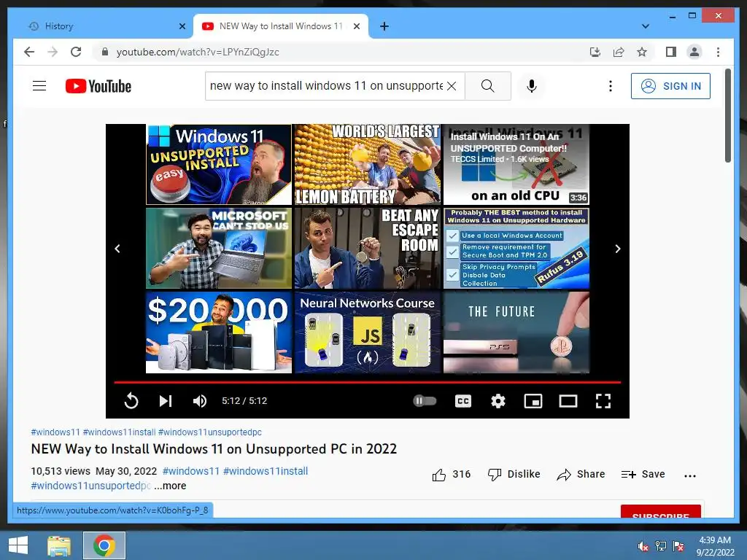
Task: Click #windows11install hashtag above title
Action: [x=119, y=432]
